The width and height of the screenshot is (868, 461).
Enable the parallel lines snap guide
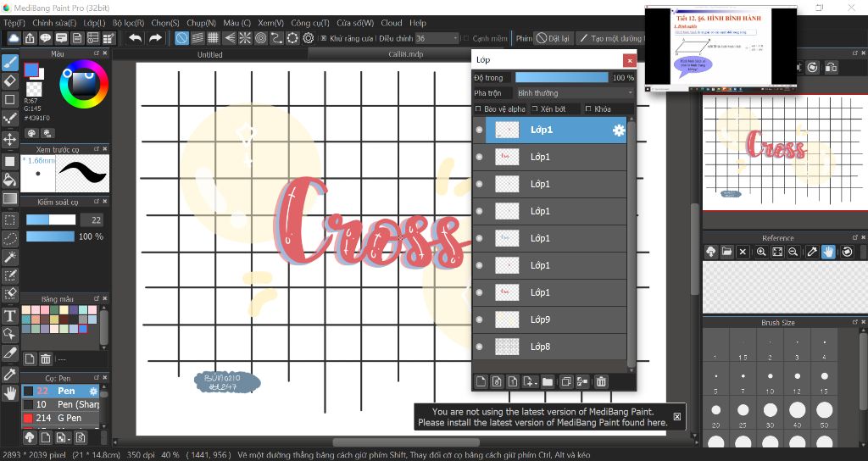click(198, 38)
